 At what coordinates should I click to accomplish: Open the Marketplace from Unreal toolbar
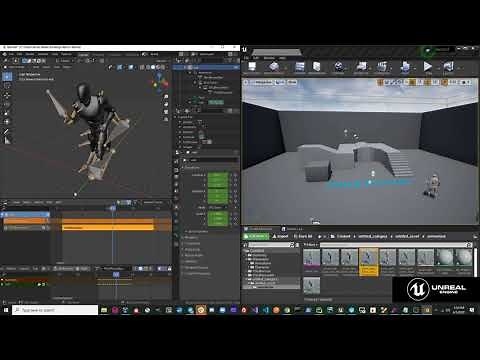coord(316,67)
